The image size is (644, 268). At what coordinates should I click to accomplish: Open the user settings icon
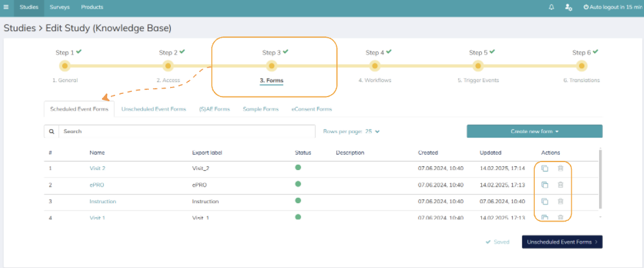569,7
